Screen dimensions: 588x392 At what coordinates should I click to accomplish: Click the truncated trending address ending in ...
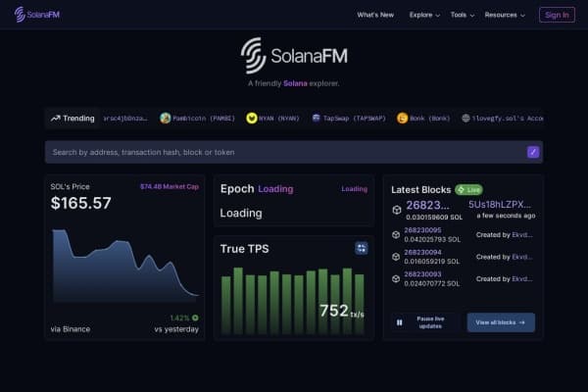click(125, 119)
